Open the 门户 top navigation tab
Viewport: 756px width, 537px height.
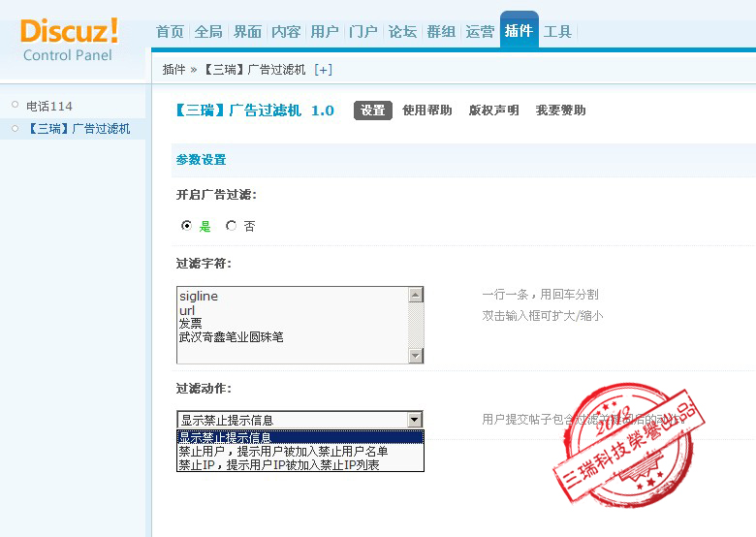363,32
